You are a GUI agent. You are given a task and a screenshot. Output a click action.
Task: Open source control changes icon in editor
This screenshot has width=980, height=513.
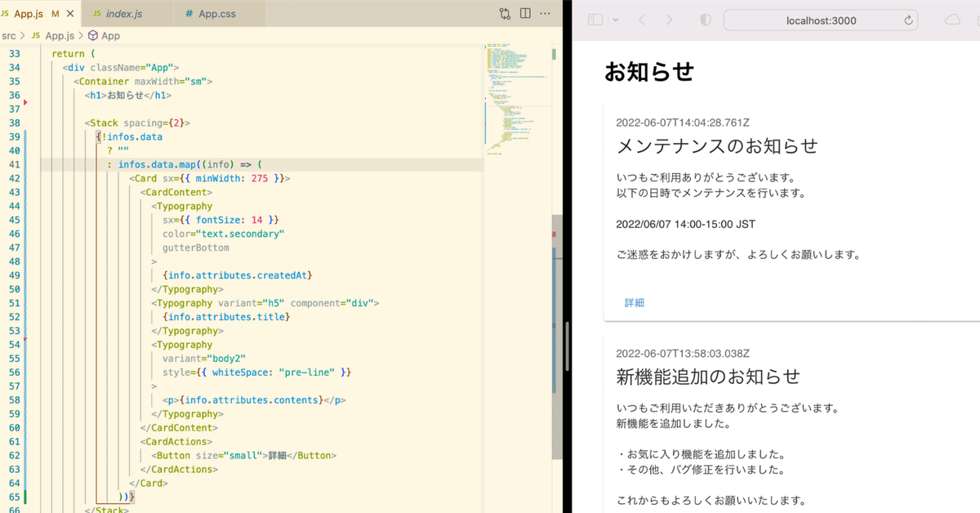click(505, 14)
